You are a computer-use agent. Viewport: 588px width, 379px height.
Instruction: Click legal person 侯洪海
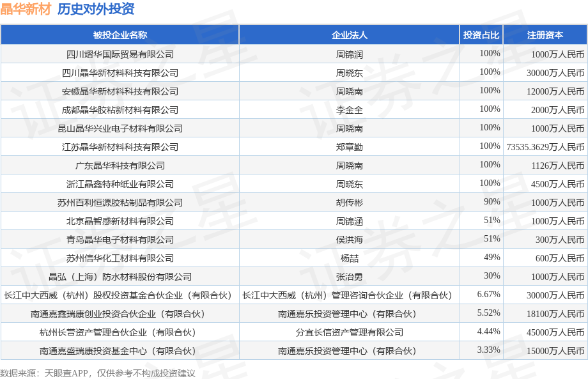point(349,240)
